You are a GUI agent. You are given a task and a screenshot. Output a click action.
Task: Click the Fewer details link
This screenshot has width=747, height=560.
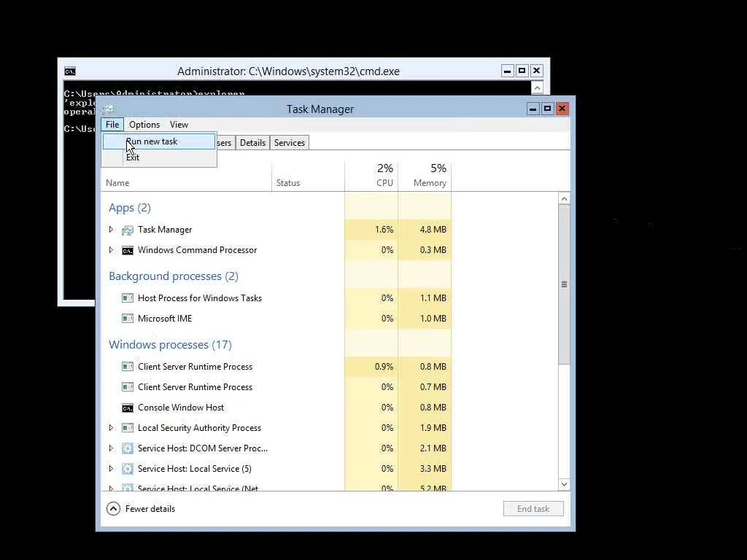(150, 508)
